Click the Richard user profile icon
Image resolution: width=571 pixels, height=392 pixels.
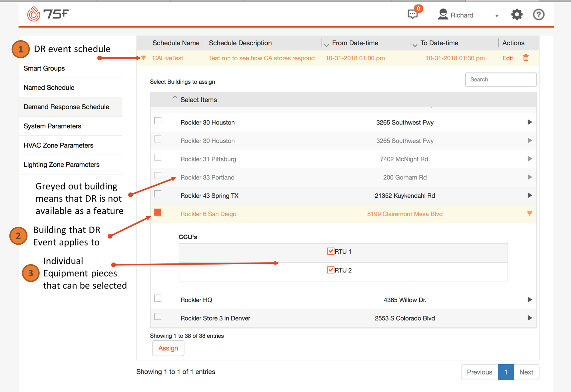coord(443,15)
